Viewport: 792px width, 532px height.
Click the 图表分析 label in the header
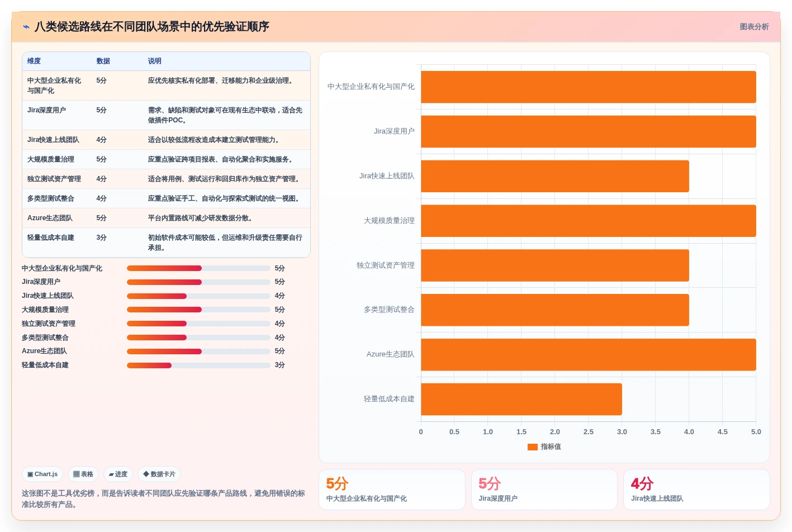pos(754,27)
